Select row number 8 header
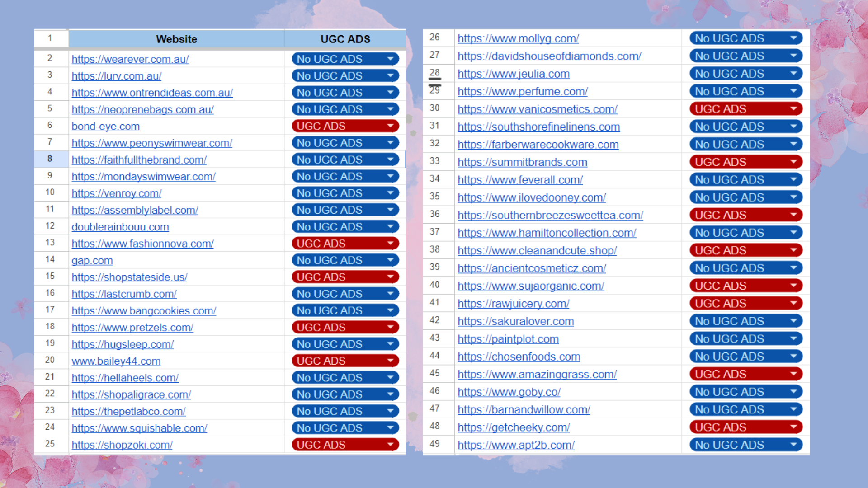The image size is (868, 488). (50, 159)
